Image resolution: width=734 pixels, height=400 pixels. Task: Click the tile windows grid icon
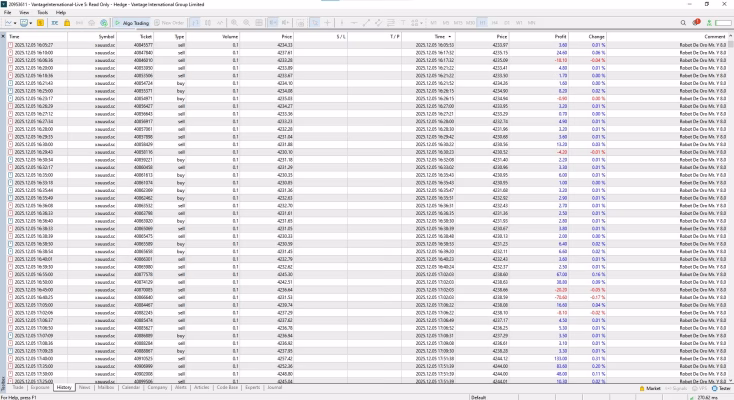258,22
